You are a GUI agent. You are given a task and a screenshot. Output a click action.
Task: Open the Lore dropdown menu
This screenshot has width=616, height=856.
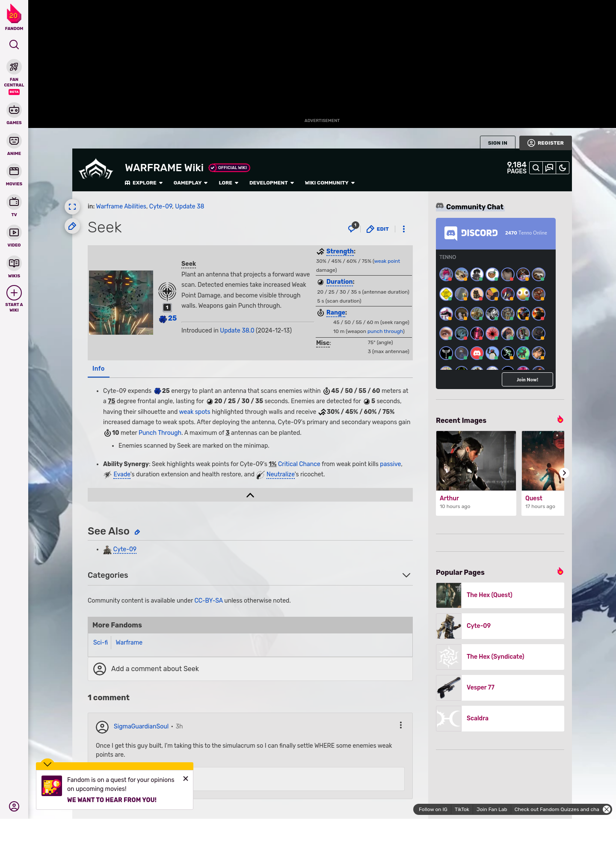pos(228,183)
